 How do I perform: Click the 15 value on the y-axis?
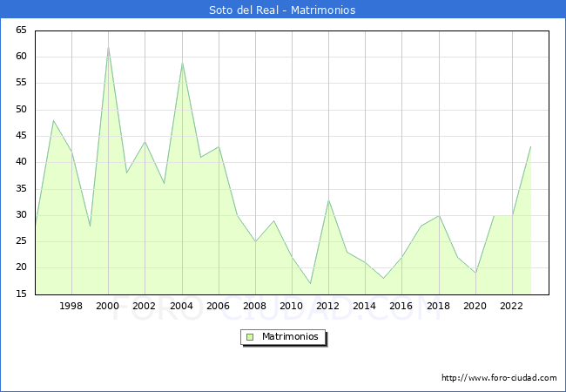pos(21,294)
